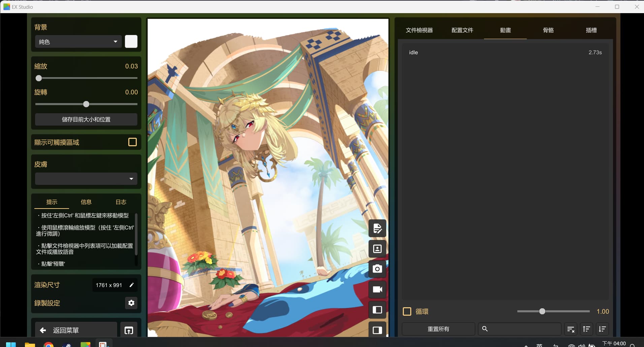This screenshot has height=347, width=644.
Task: Switch to 文件檢視器 tab
Action: coord(419,30)
